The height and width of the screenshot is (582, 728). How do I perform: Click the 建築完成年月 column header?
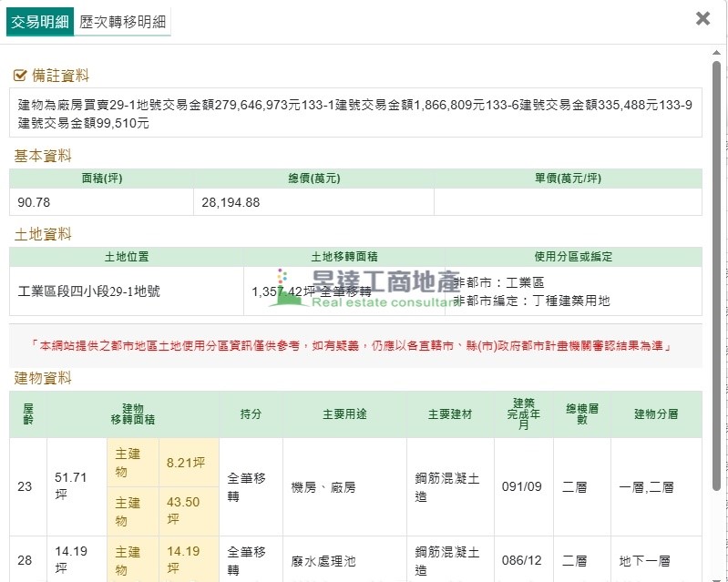(523, 414)
